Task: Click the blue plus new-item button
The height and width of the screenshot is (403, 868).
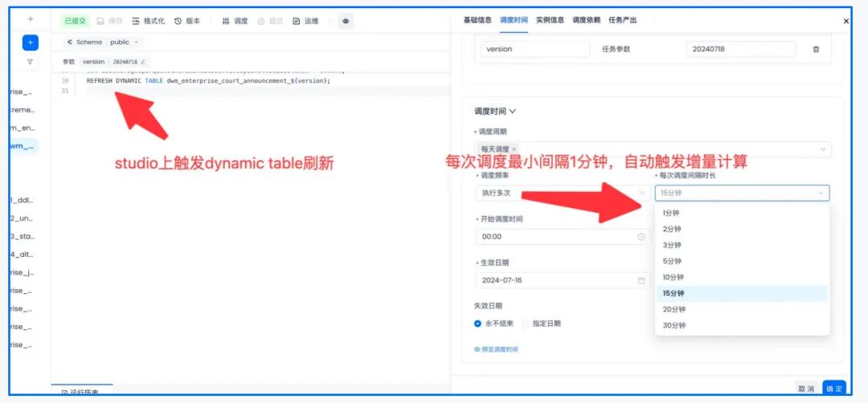Action: pyautogui.click(x=31, y=43)
